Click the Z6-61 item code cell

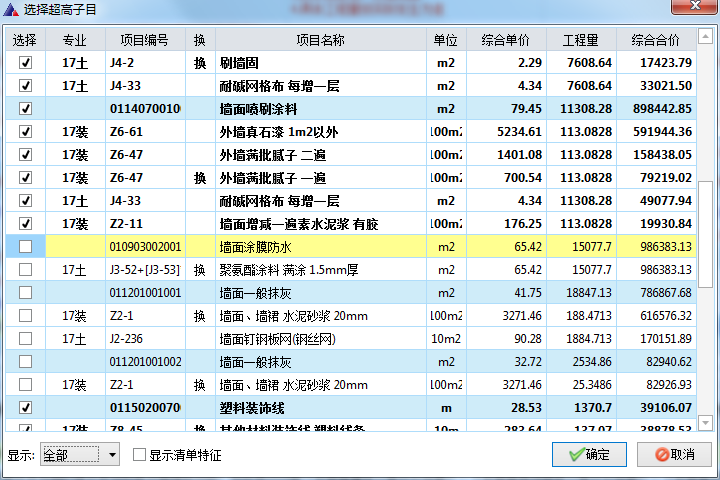click(145, 132)
